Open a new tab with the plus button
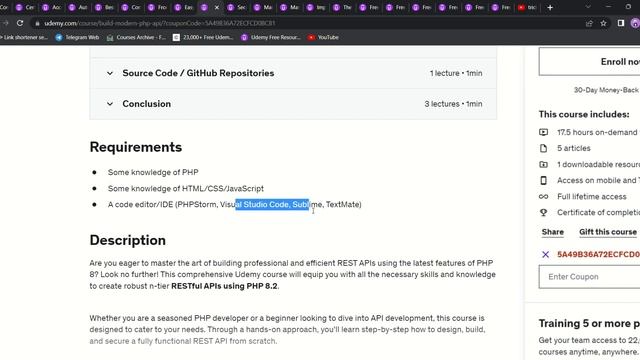640x360 pixels. (550, 7)
